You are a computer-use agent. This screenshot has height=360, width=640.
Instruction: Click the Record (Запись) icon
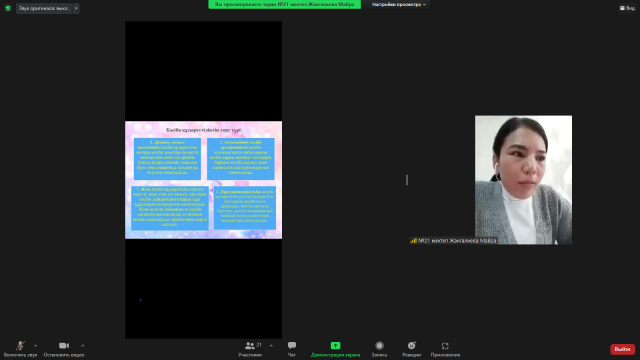(x=380, y=346)
